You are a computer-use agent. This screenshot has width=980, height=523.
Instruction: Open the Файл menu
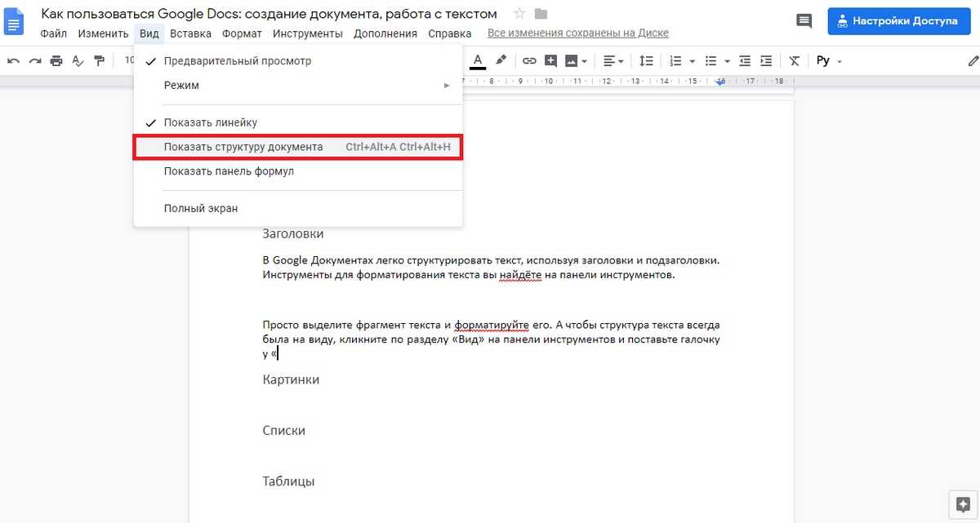click(x=54, y=33)
